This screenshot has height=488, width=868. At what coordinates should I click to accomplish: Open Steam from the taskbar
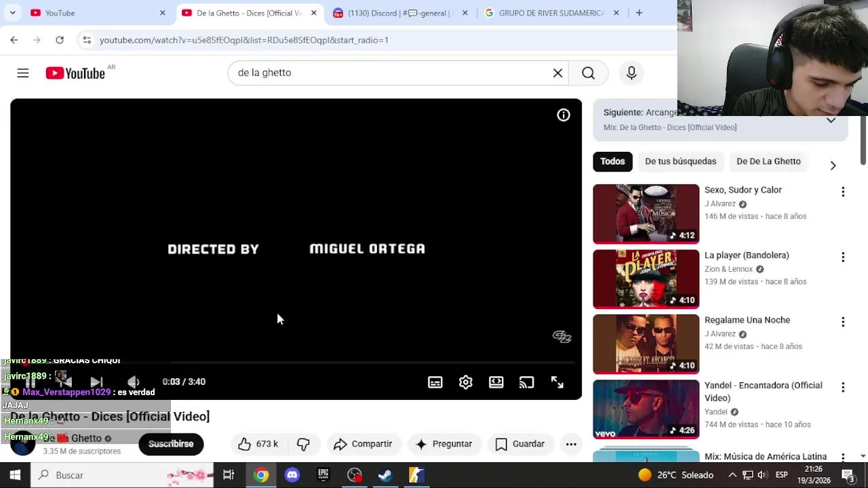(385, 475)
